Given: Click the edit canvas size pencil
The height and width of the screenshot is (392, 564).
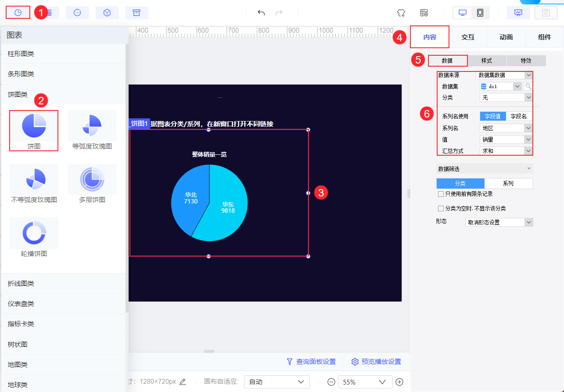Looking at the screenshot, I should (183, 381).
